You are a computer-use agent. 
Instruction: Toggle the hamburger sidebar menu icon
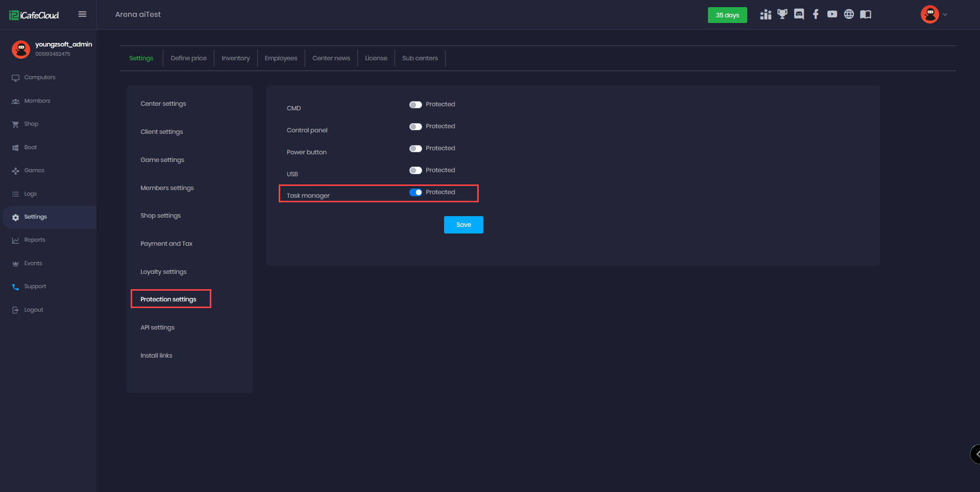82,14
